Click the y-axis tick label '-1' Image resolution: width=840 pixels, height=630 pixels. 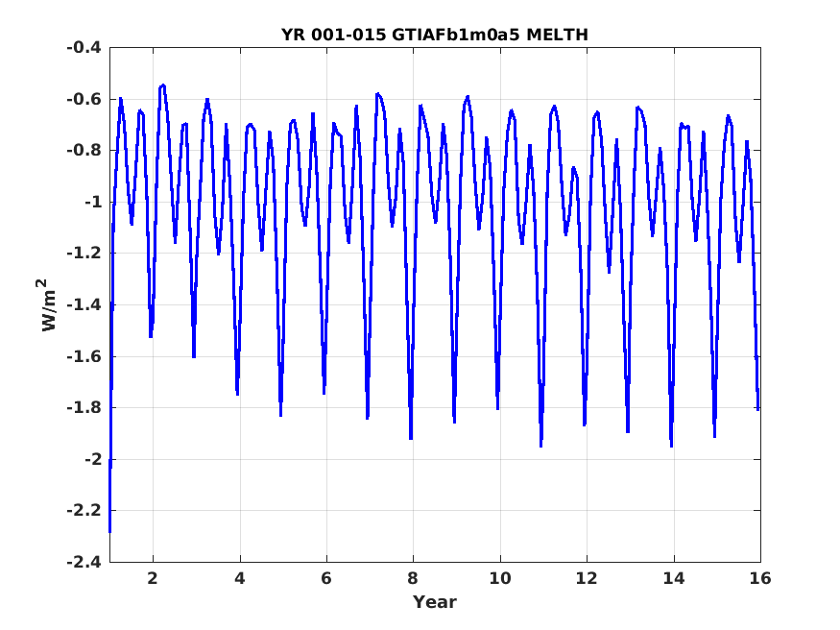tap(93, 202)
